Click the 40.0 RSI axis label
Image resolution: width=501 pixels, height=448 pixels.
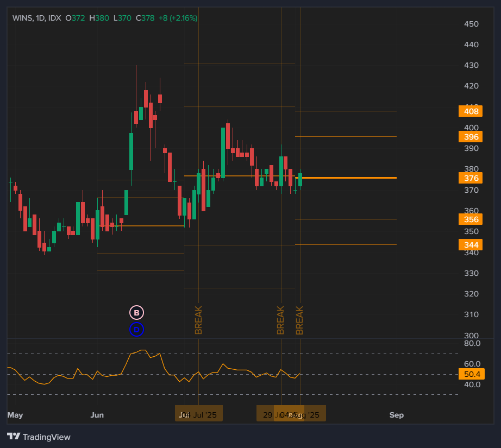point(472,384)
